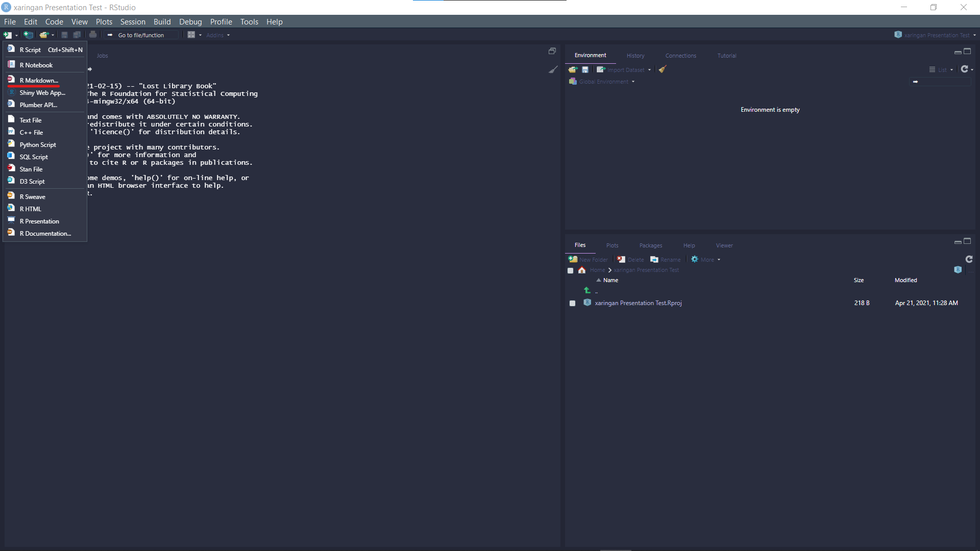Click the R project directory icon in Files pane
980x551 pixels.
coord(958,269)
